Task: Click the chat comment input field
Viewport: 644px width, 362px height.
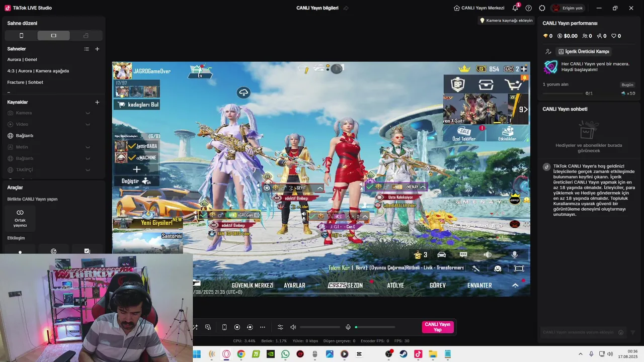Action: (x=579, y=332)
